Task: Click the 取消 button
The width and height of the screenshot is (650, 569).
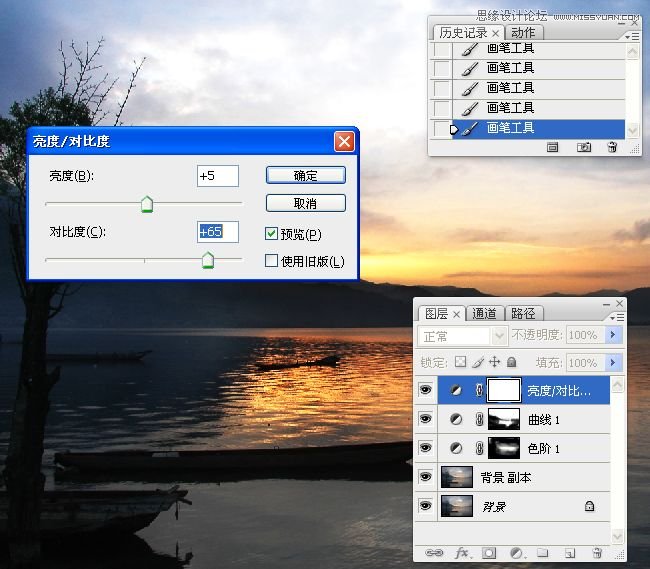Action: 306,203
